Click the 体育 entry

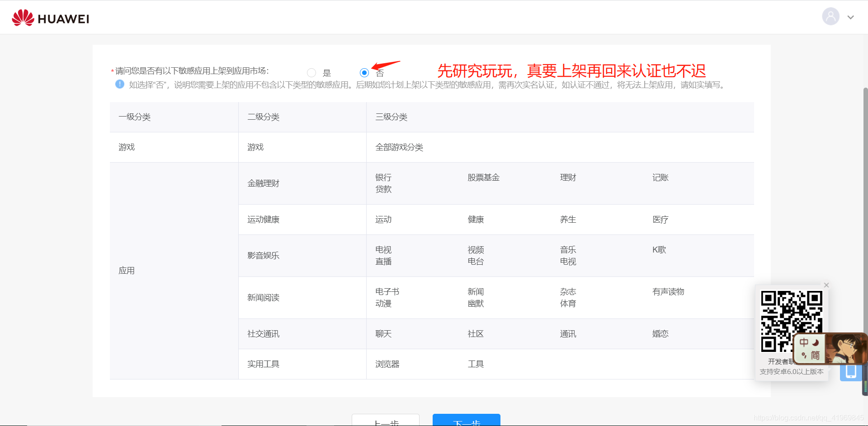[568, 304]
